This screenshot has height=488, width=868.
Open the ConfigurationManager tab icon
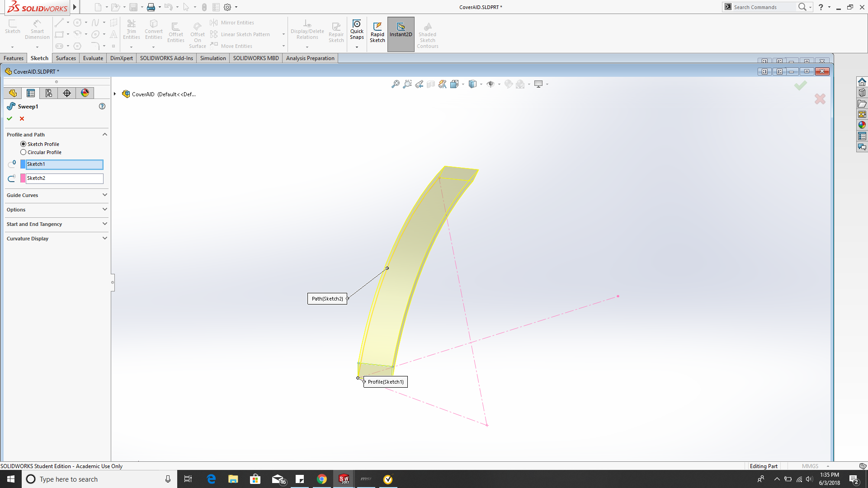pyautogui.click(x=49, y=93)
